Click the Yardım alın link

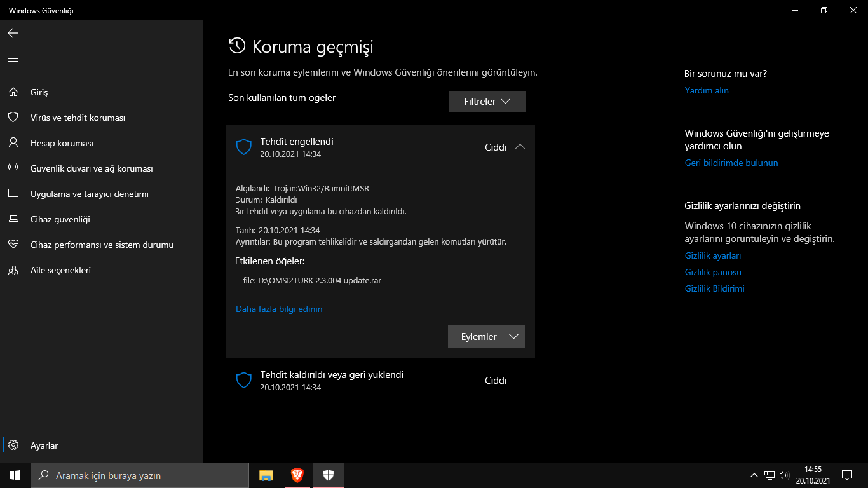[707, 90]
